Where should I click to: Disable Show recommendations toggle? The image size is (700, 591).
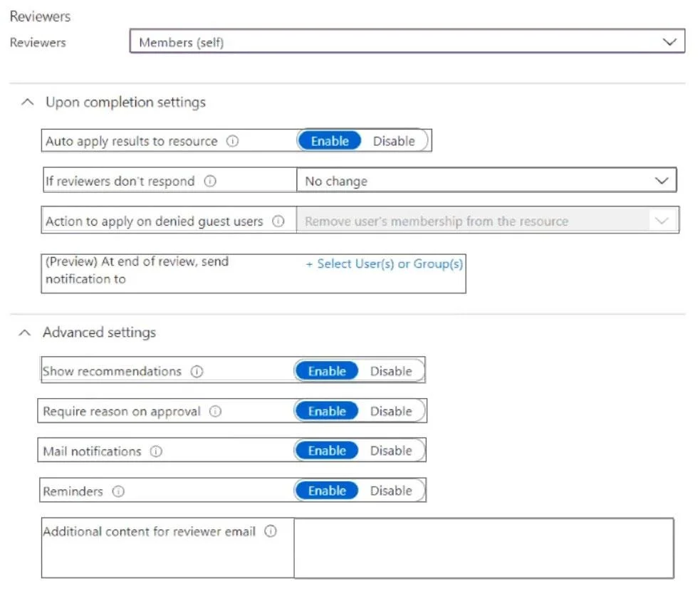point(391,371)
